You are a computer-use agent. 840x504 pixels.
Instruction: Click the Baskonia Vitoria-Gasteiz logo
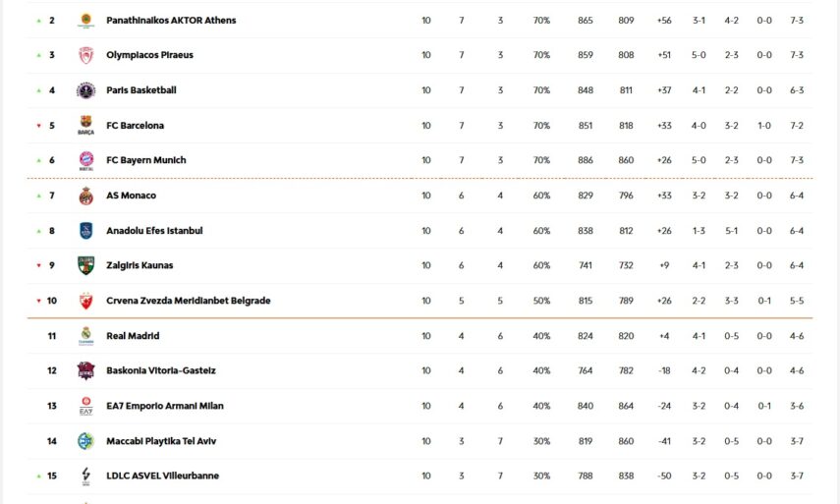[85, 370]
